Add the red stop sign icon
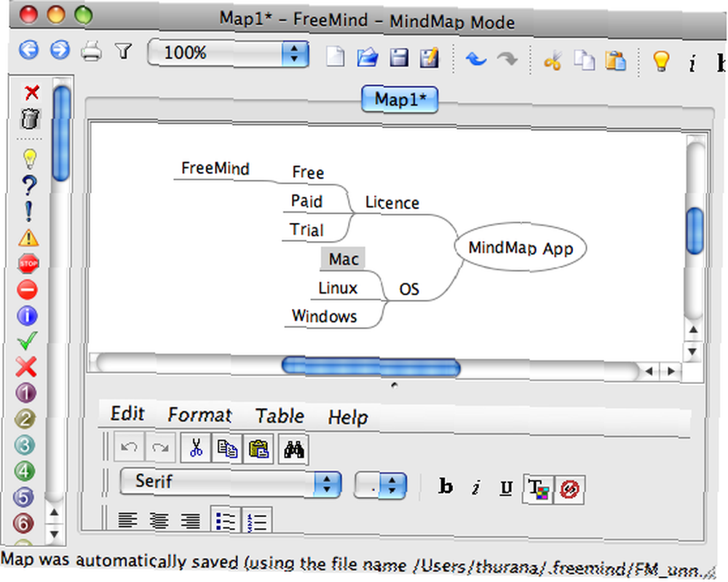 tap(28, 264)
